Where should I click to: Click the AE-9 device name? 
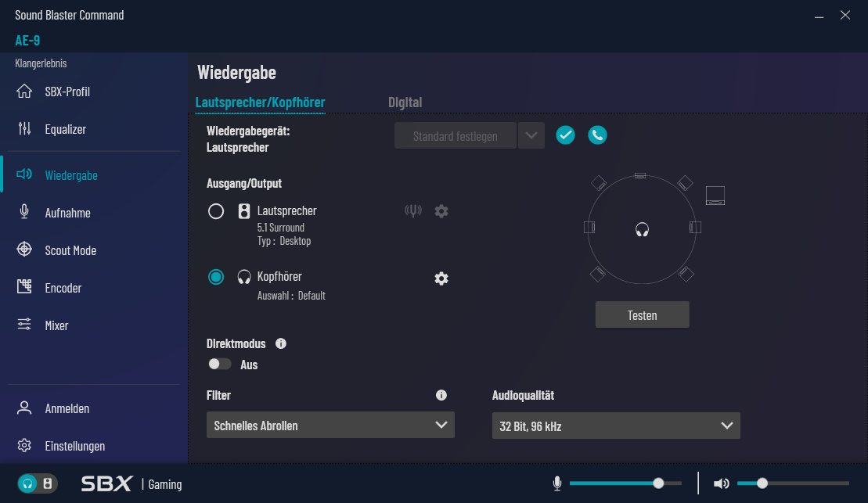pyautogui.click(x=27, y=41)
